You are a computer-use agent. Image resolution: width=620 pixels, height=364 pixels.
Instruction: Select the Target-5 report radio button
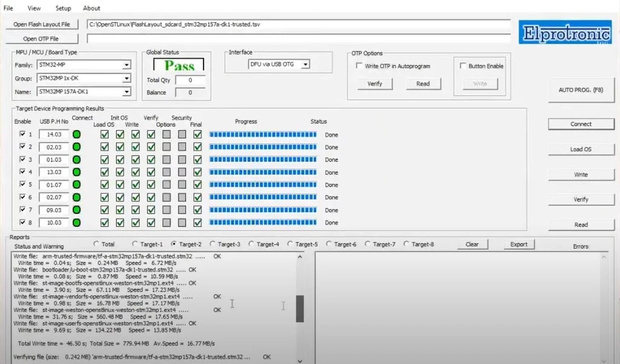click(291, 244)
